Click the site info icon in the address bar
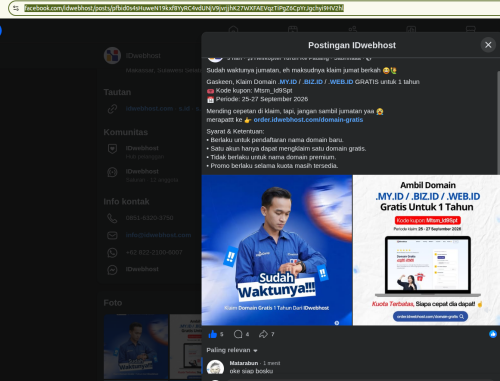500x381 pixels. coord(16,8)
